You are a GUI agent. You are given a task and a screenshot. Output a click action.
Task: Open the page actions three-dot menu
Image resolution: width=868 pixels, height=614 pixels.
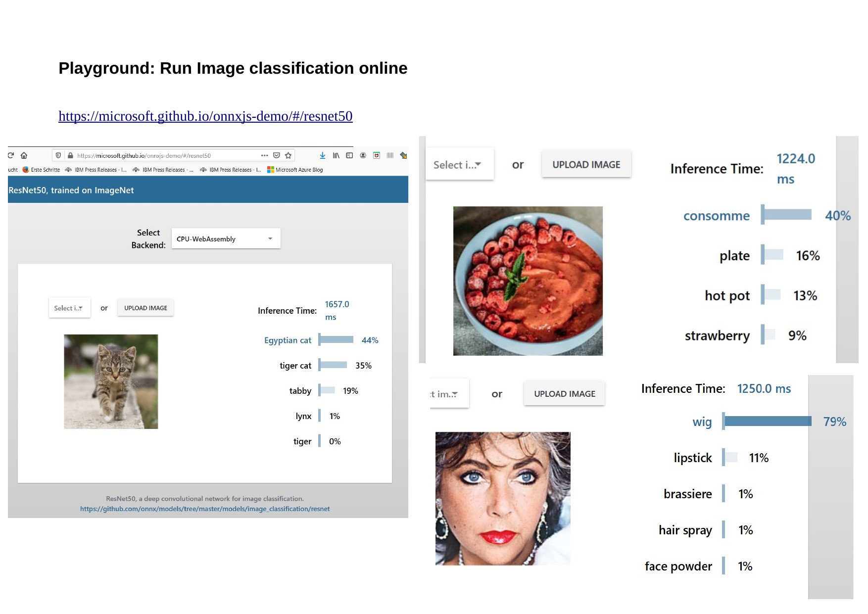265,155
